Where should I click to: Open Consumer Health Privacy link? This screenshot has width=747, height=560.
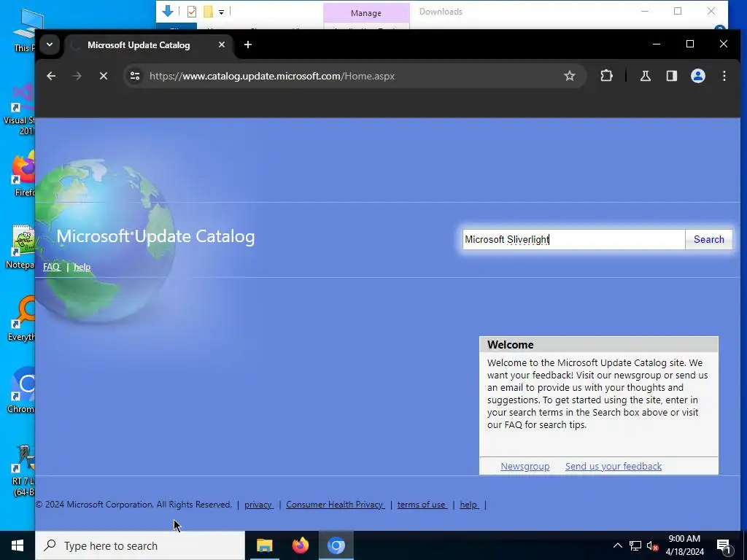tap(335, 505)
